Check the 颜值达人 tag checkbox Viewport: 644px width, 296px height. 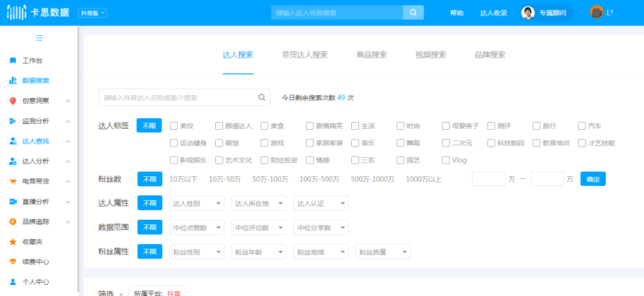pos(219,126)
